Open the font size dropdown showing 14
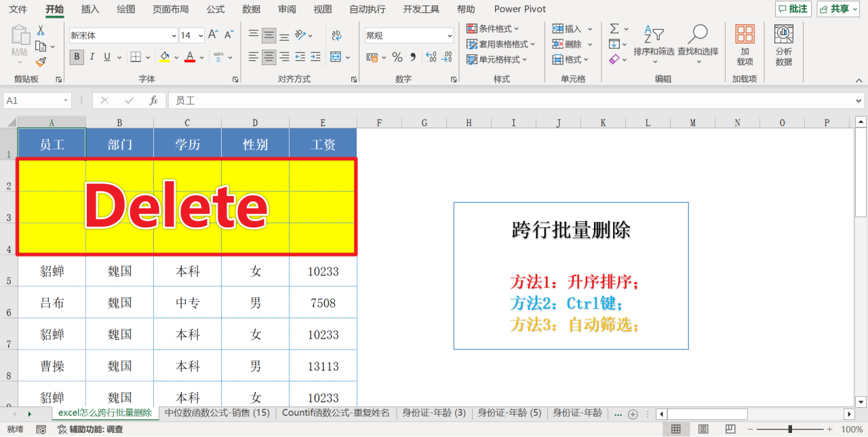 click(x=201, y=35)
